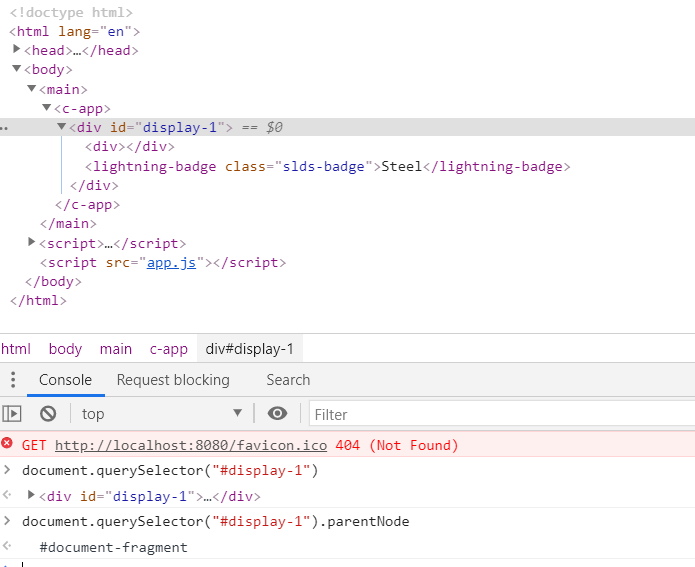Collapse the c-app element node
This screenshot has height=567, width=695.
pyautogui.click(x=47, y=107)
